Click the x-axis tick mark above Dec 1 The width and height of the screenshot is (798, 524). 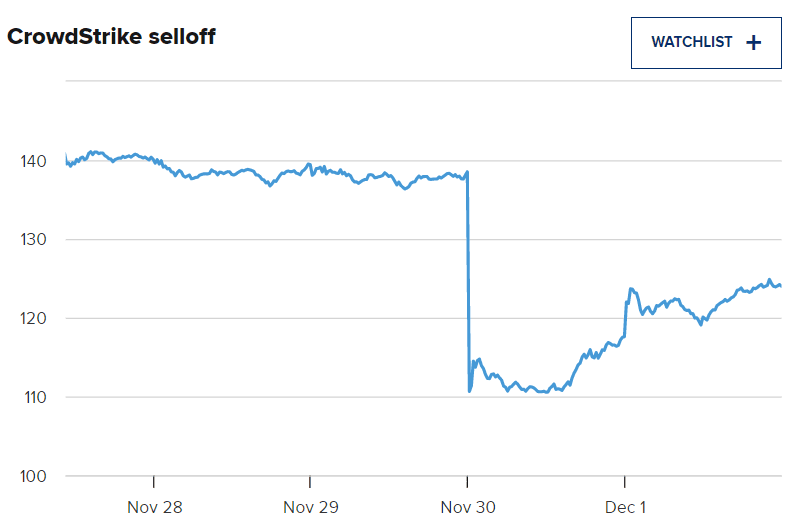pos(625,482)
